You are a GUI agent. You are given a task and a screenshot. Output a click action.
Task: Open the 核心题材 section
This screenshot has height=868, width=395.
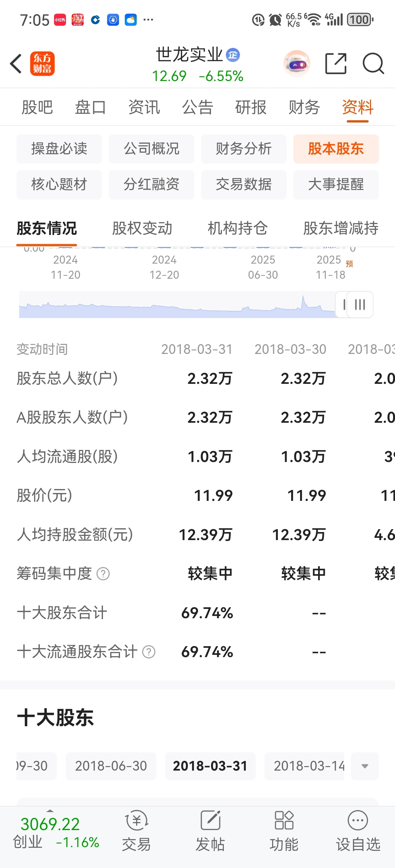pyautogui.click(x=59, y=185)
